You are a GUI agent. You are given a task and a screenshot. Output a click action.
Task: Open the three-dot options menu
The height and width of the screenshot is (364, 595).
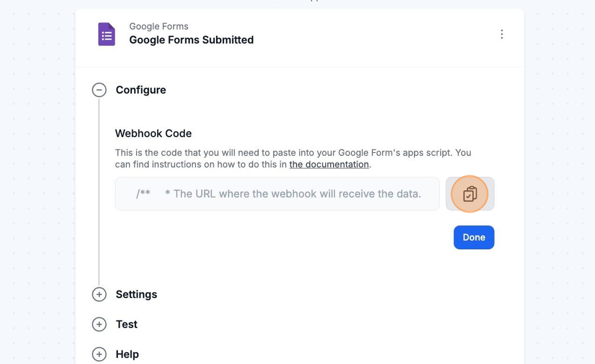pos(501,35)
